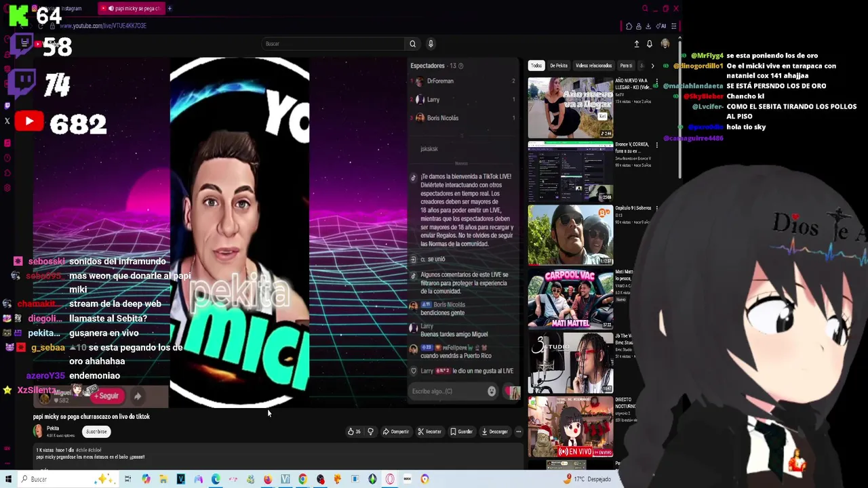Switch to the Instagram browser tab
This screenshot has width=868, height=488.
tap(58, 9)
